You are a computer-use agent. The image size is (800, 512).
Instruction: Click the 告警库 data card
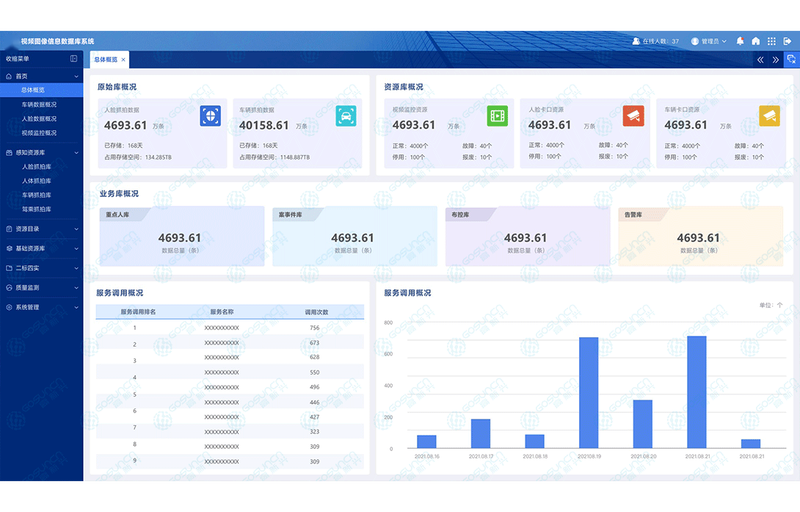tap(701, 236)
